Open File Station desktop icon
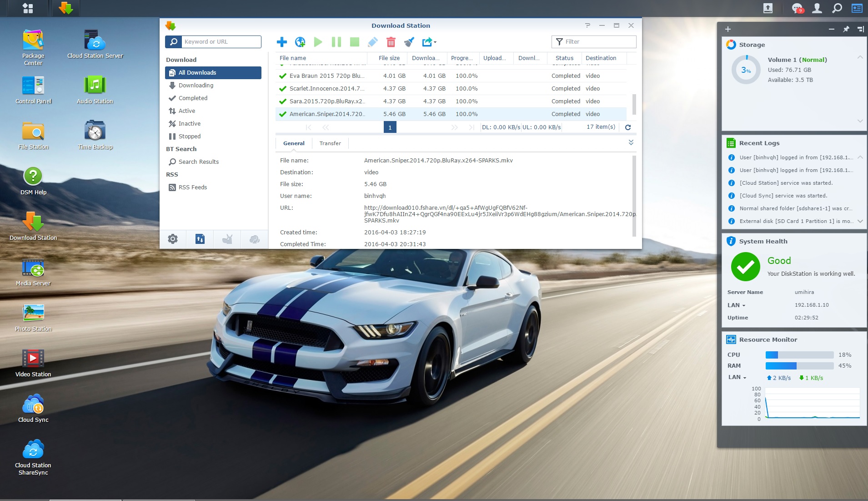This screenshot has height=501, width=868. coord(33,135)
